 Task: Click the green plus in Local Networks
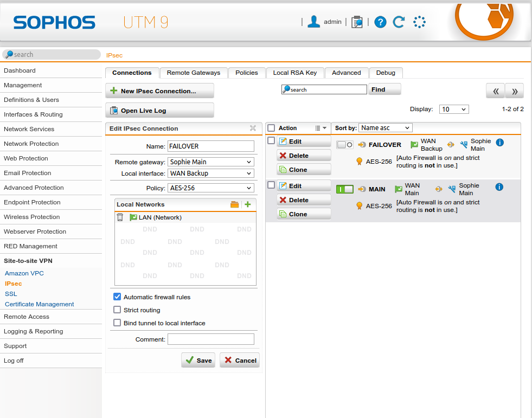click(247, 204)
